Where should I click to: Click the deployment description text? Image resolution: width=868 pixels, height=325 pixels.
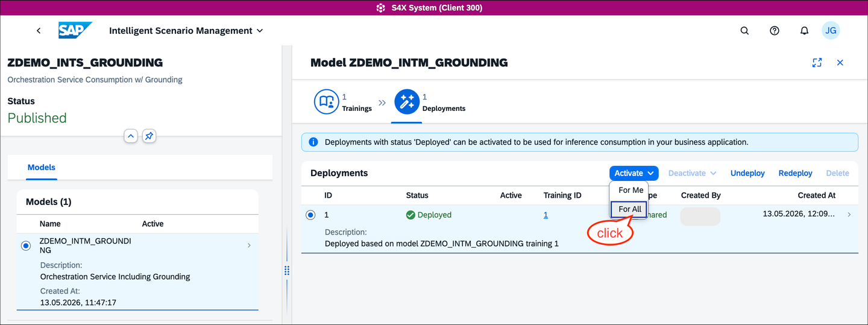[x=442, y=244]
